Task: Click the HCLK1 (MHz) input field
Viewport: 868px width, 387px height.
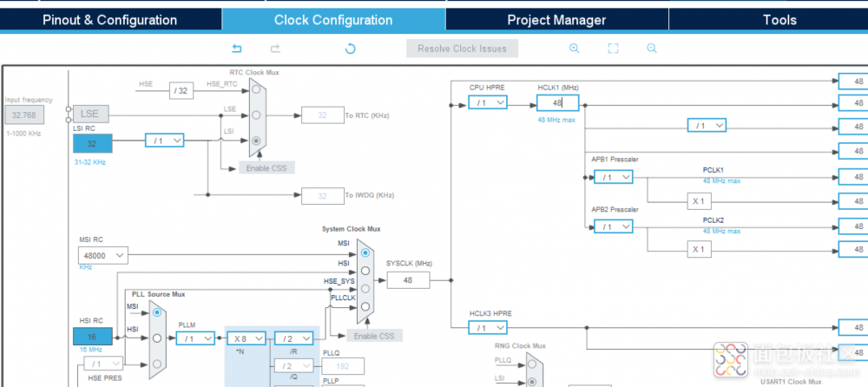Action: click(558, 102)
